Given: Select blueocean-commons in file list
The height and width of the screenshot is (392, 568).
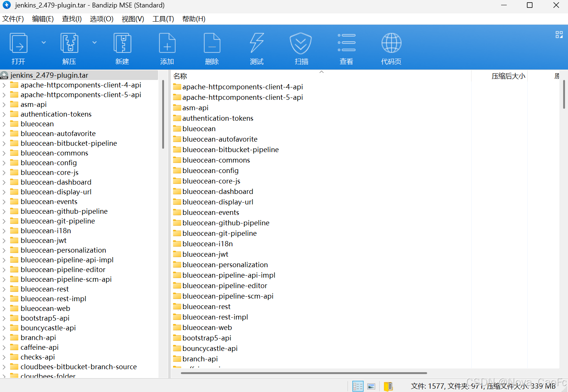Looking at the screenshot, I should click(x=216, y=160).
